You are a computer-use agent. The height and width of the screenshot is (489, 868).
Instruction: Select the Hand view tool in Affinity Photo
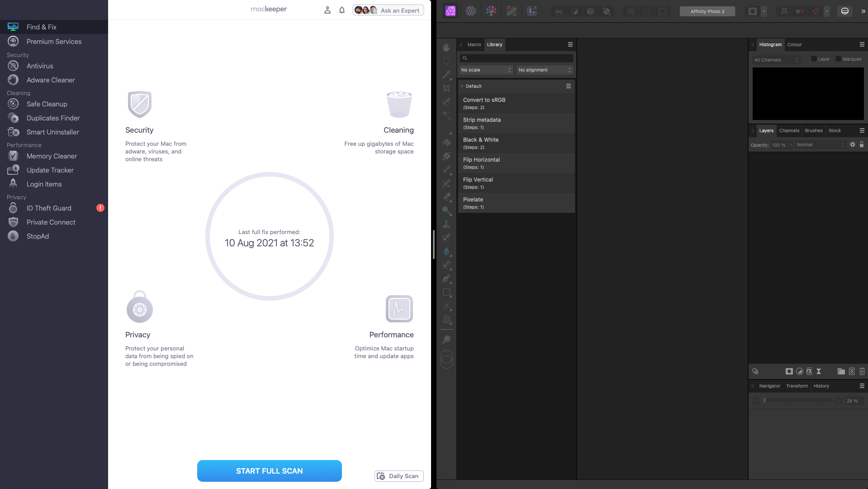[446, 48]
